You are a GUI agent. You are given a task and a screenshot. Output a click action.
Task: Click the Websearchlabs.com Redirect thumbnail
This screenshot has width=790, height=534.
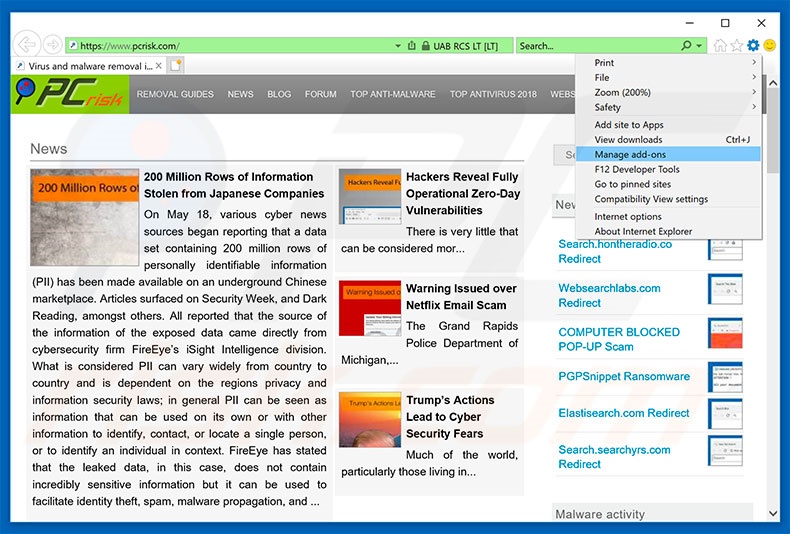tap(725, 289)
